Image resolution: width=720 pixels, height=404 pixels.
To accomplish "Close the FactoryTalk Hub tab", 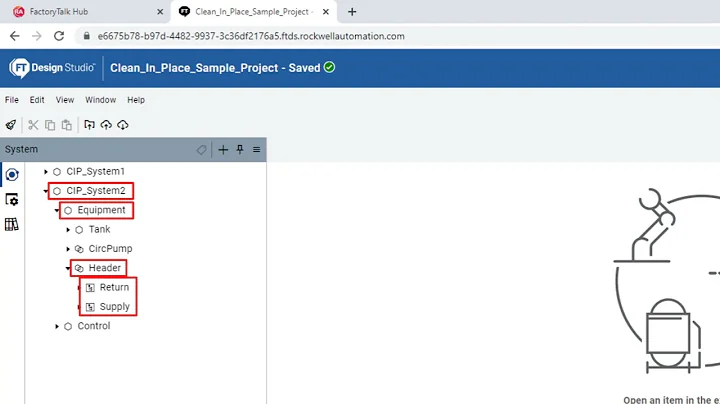I will point(160,12).
